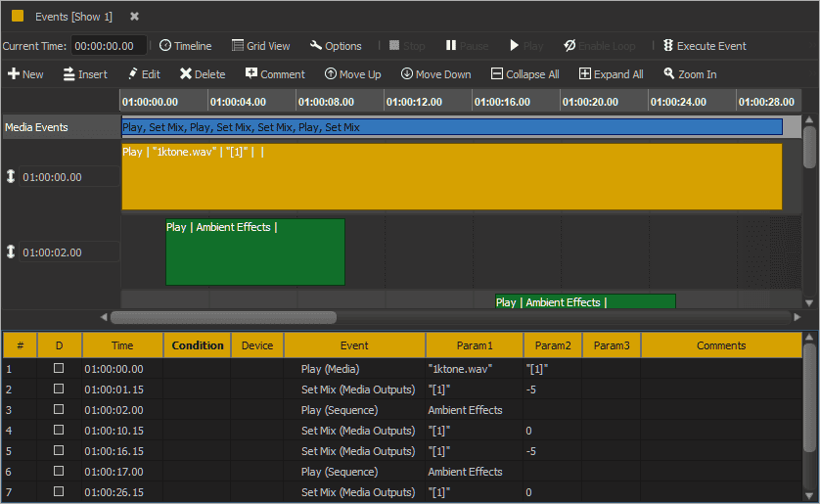Screen dimensions: 820x504
Task: Switch to the Timeline view
Action: (x=185, y=46)
